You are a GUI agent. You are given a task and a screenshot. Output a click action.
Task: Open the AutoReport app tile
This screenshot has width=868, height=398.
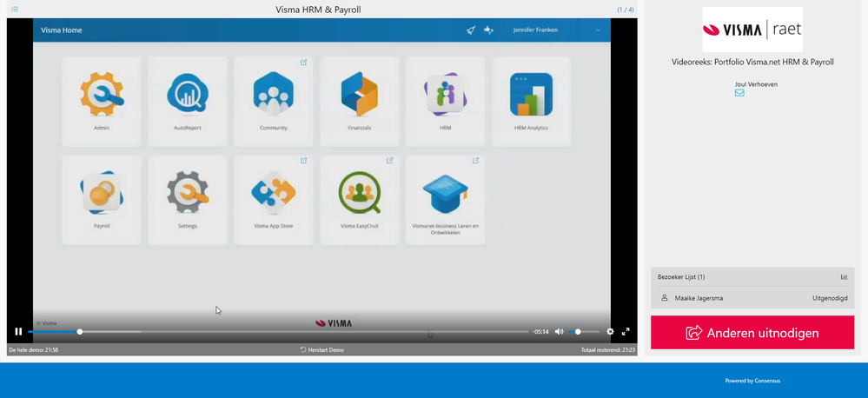(x=188, y=102)
